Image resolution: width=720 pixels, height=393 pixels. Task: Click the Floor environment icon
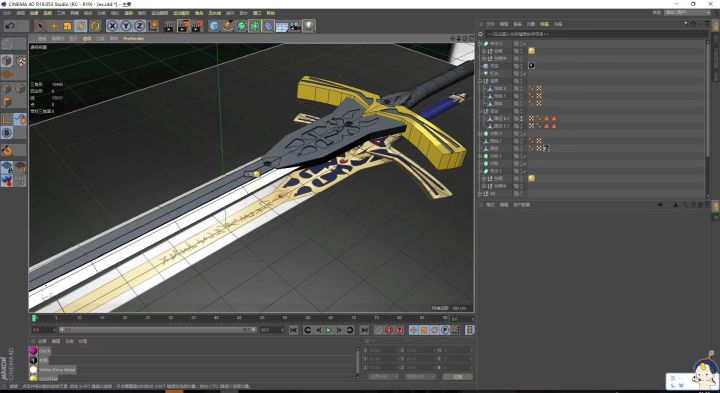click(282, 26)
